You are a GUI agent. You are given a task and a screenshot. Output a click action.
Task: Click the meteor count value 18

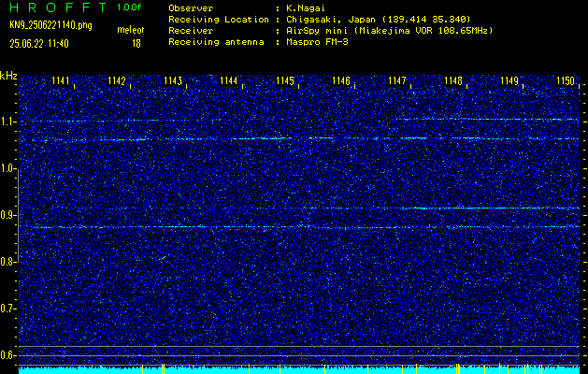pos(136,44)
